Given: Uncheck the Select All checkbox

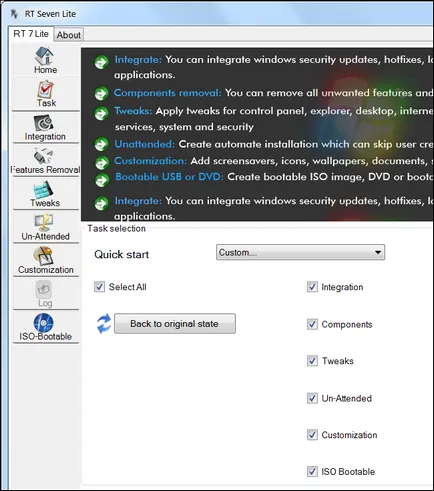Looking at the screenshot, I should (99, 287).
